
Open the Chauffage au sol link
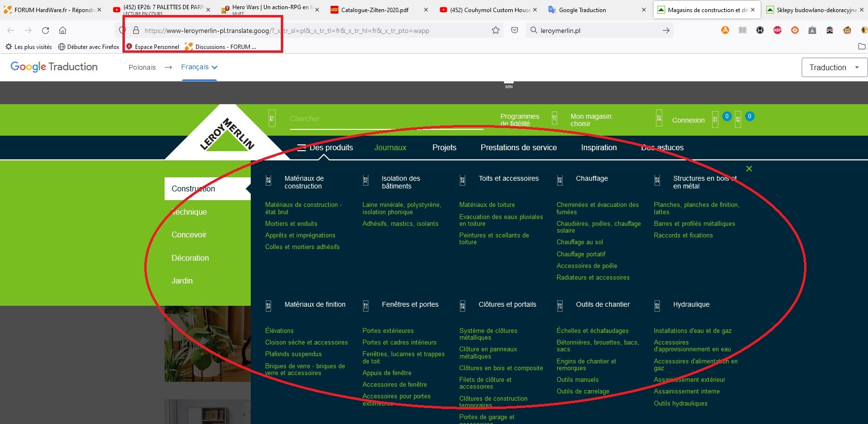click(579, 242)
